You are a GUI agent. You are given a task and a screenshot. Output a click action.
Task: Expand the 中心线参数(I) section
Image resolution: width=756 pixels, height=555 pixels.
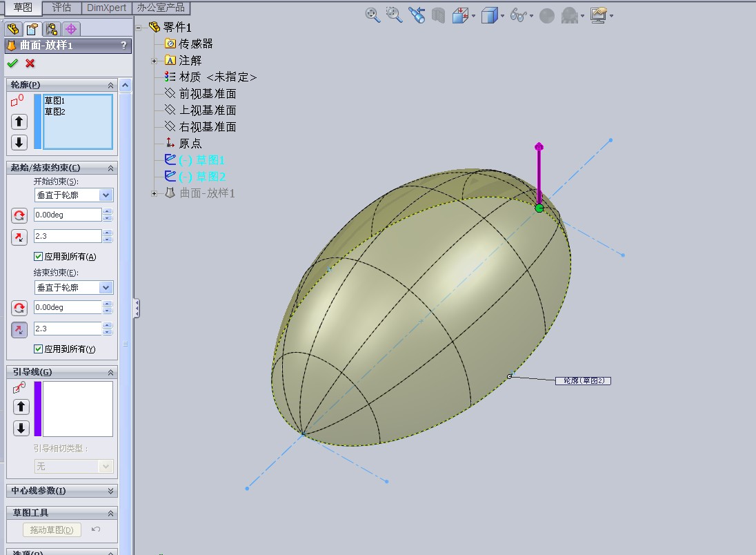point(110,491)
